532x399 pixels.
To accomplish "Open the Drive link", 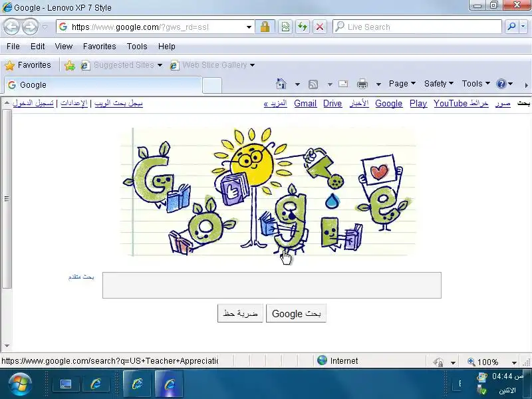I will [x=332, y=104].
